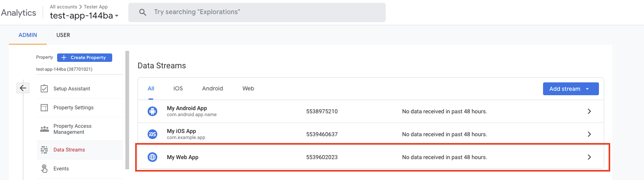Click My iOS App no data status
Viewport: 644px width, 180px height.
click(x=444, y=134)
